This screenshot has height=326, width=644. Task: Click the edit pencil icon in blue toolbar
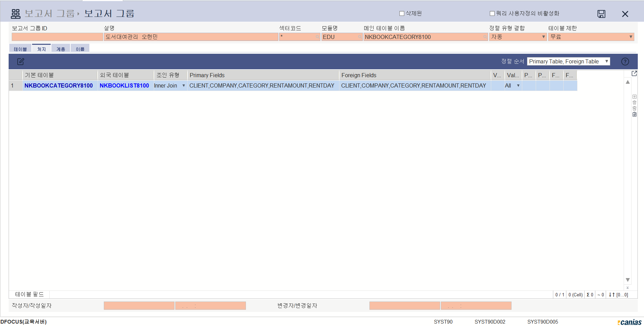pos(21,61)
